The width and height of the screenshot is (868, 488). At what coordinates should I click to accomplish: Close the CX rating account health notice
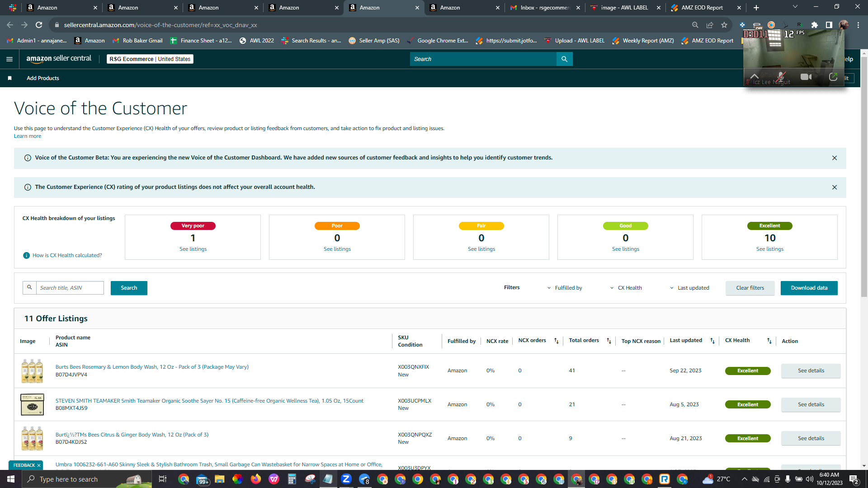point(835,188)
